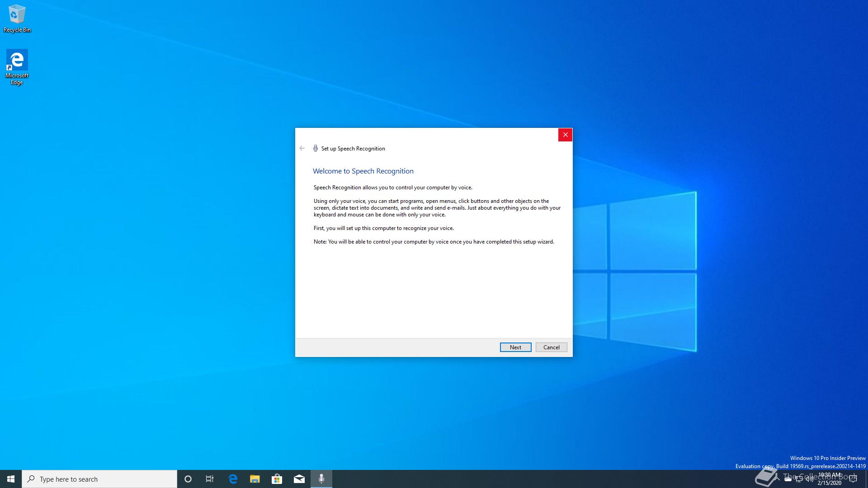
Task: Open Microsoft Store from the taskbar
Action: tap(277, 479)
